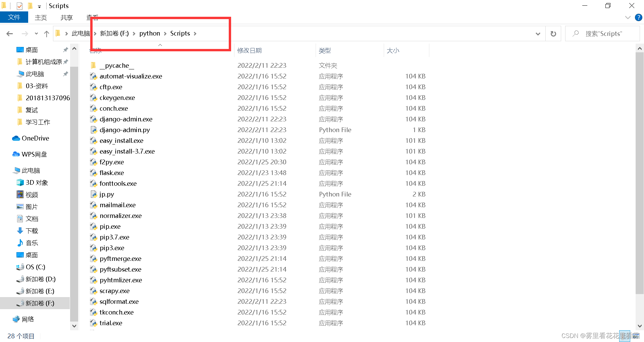Screen dimensions: 644x342
Task: Click properties icon in quick access toolbar
Action: [x=19, y=6]
